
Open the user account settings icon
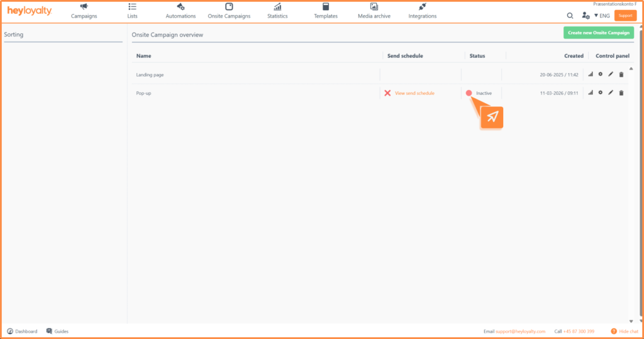click(586, 16)
